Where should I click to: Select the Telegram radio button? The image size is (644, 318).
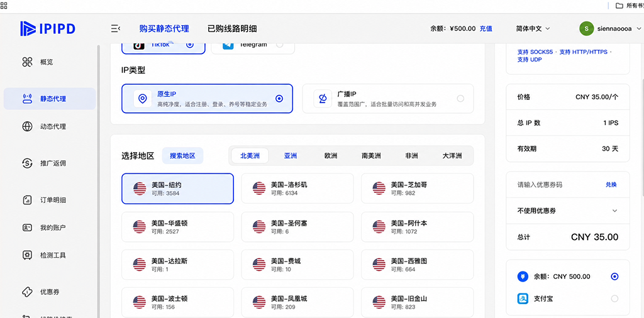280,45
